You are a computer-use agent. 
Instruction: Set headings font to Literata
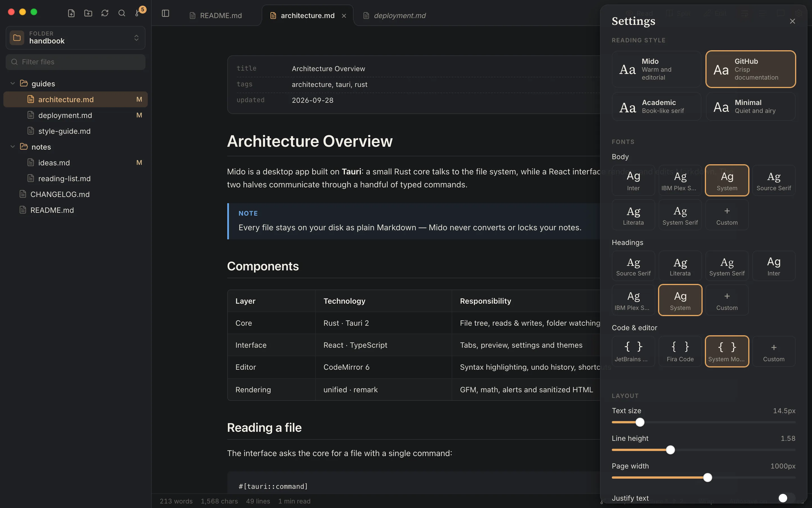[680, 266]
